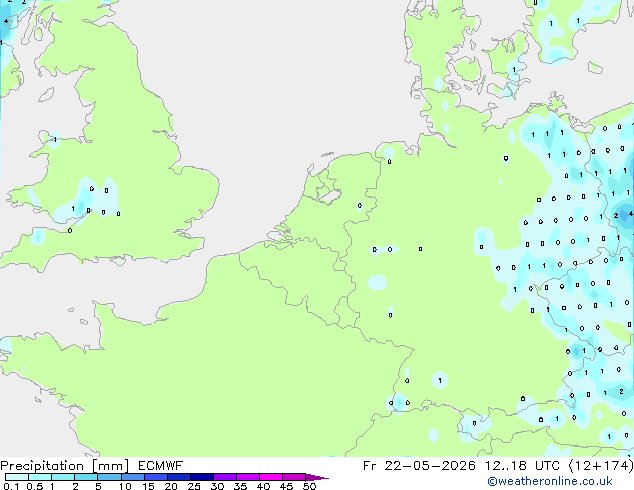Click the "Fr 22-05-2026" date text
The height and width of the screenshot is (490, 634).
pyautogui.click(x=419, y=466)
